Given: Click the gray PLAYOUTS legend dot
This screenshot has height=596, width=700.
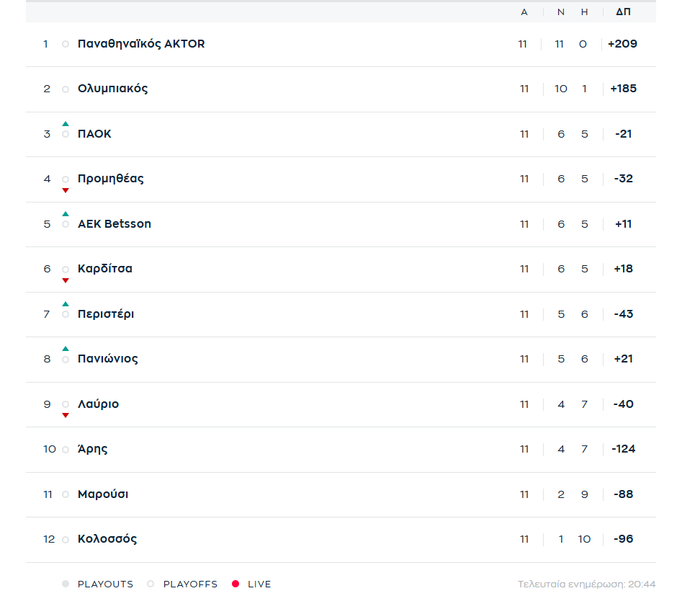Looking at the screenshot, I should [66, 584].
